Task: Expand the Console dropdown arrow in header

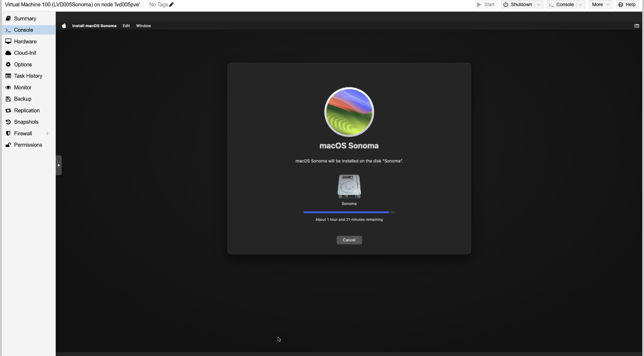Action: 581,5
